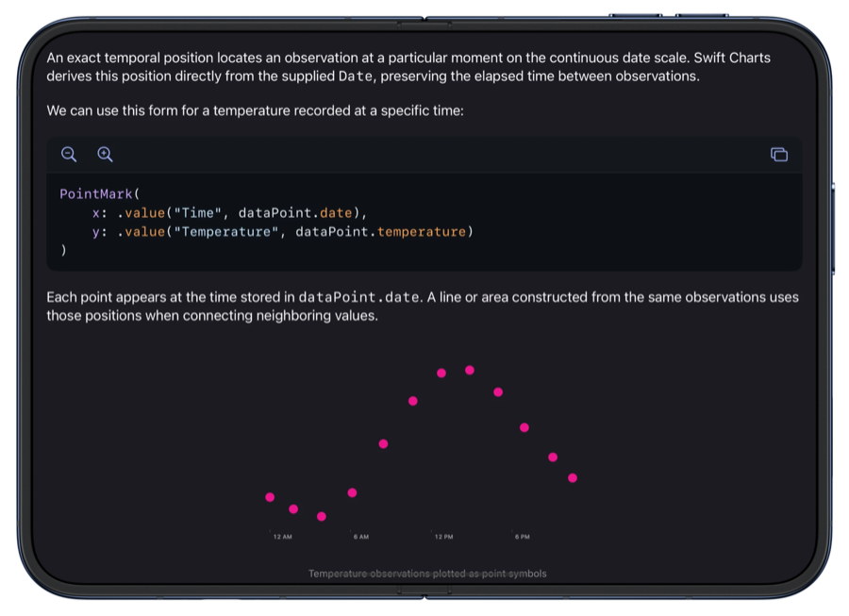Click the 6 AM axis label
This screenshot has height=616, width=849.
(361, 537)
